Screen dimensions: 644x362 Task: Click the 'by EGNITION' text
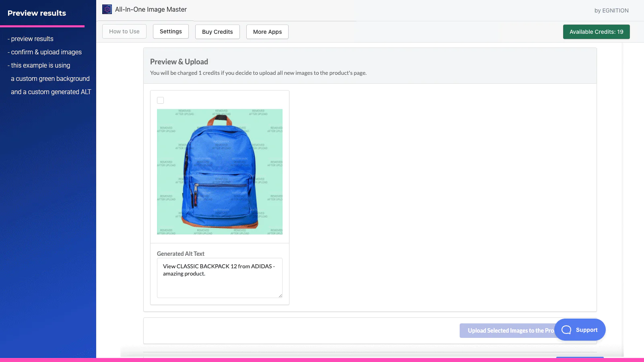611,10
